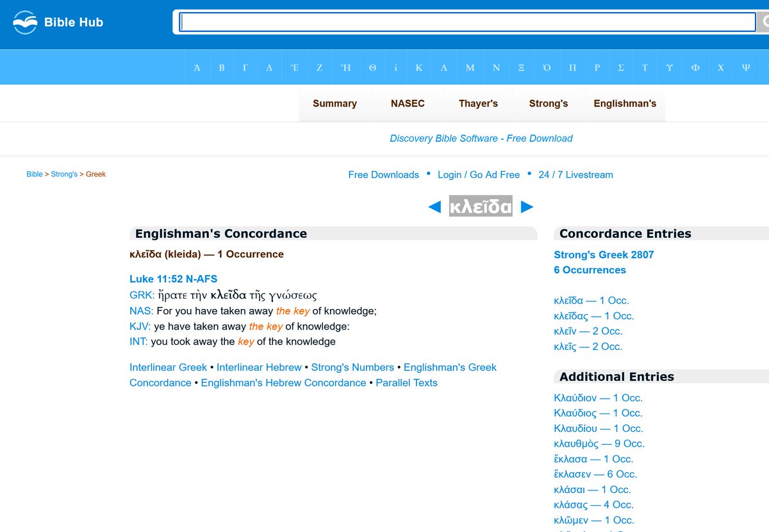
Task: Open κλεῖς — 2 Occ. entry
Action: [588, 347]
